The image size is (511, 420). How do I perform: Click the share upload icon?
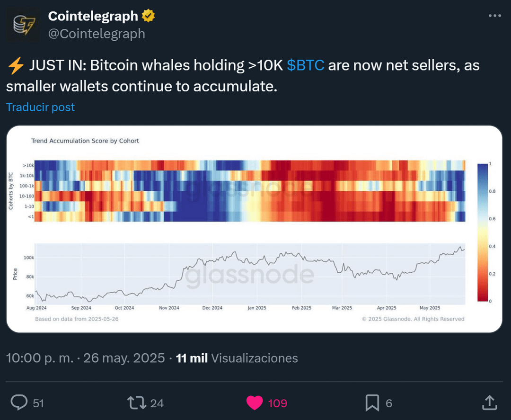[x=489, y=403]
